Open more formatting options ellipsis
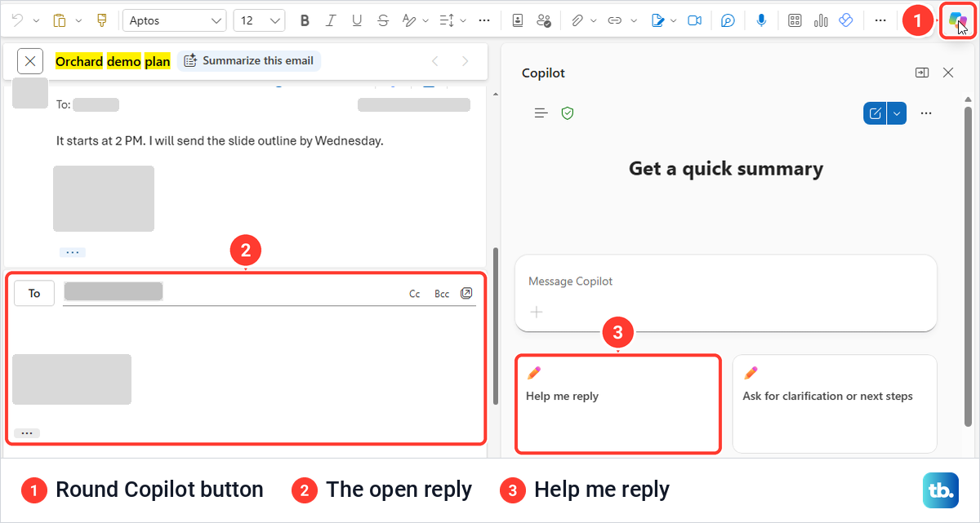980x523 pixels. click(x=484, y=20)
